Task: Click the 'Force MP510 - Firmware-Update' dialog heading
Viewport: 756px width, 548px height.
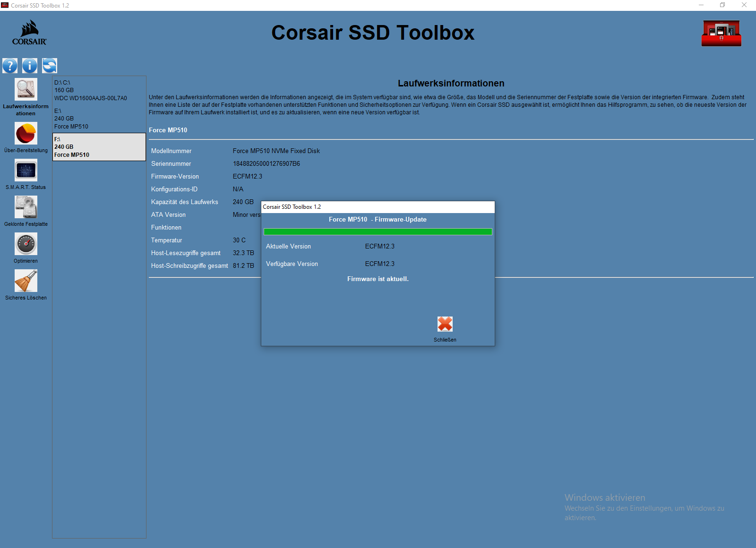Action: (378, 220)
